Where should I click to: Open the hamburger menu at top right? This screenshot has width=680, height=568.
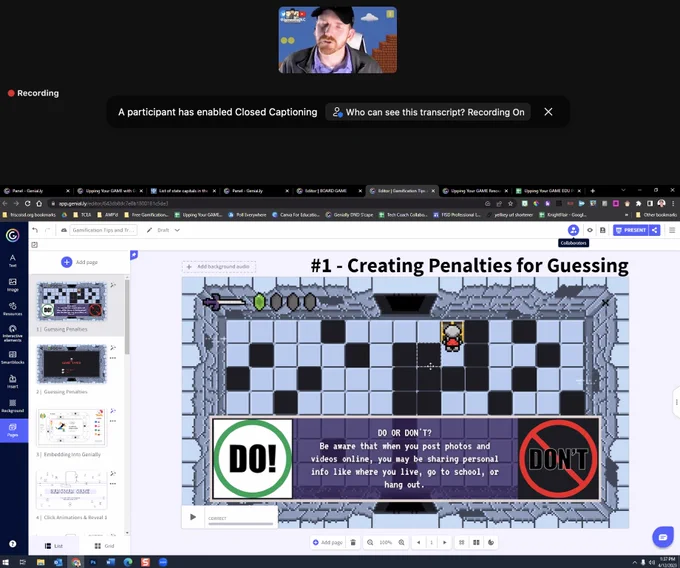pyautogui.click(x=672, y=230)
